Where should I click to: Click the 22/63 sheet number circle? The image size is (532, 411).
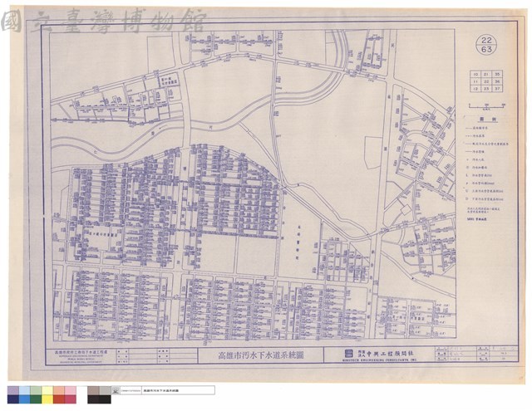[486, 45]
